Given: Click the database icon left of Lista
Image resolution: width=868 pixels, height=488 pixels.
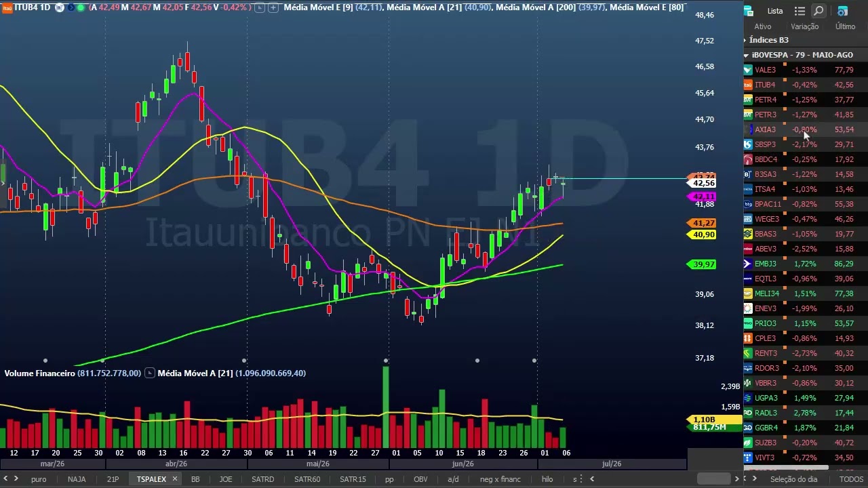Looking at the screenshot, I should [749, 11].
